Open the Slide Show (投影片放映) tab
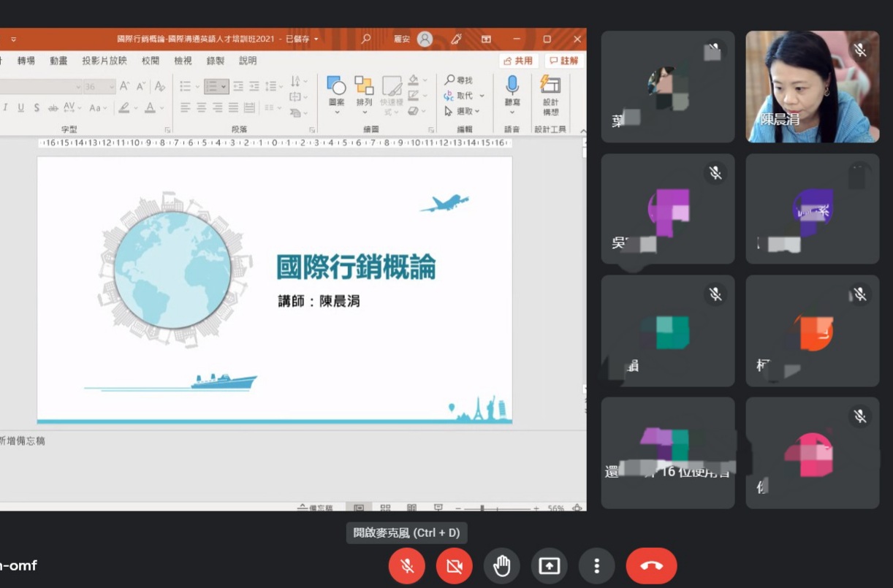 point(104,61)
